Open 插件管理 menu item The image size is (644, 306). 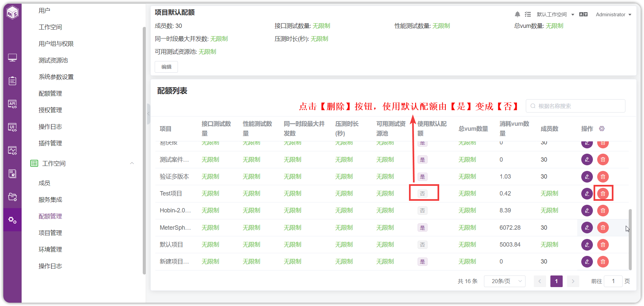(50, 143)
